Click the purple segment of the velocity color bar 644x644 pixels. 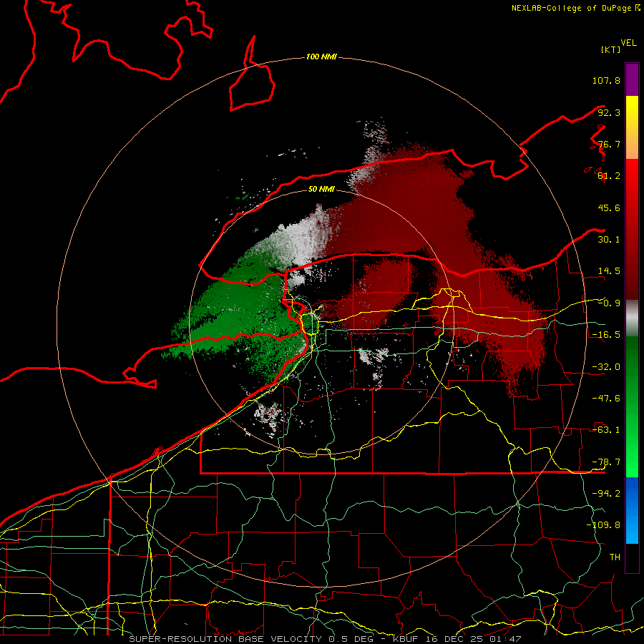(x=632, y=79)
